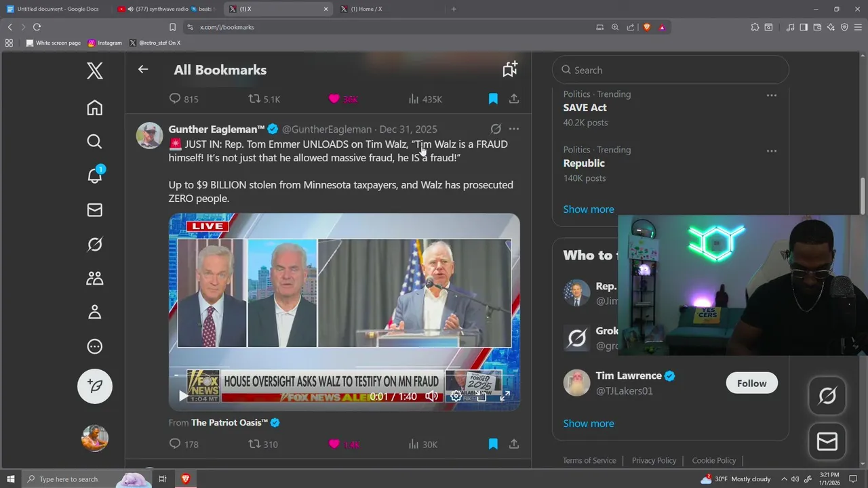Open floating Messages envelope button

[x=827, y=442]
